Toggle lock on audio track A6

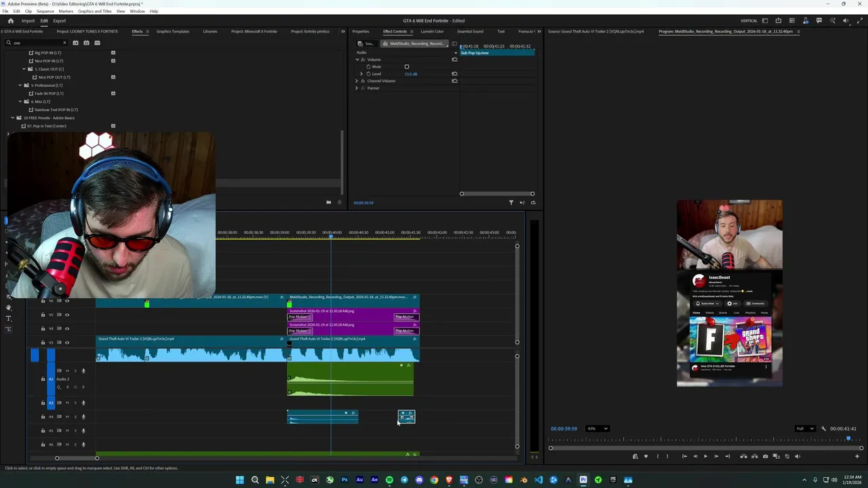pos(43,445)
